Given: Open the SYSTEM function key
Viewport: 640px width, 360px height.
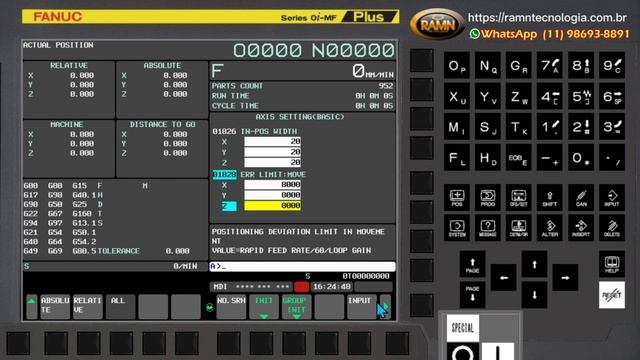Looking at the screenshot, I should point(457,228).
